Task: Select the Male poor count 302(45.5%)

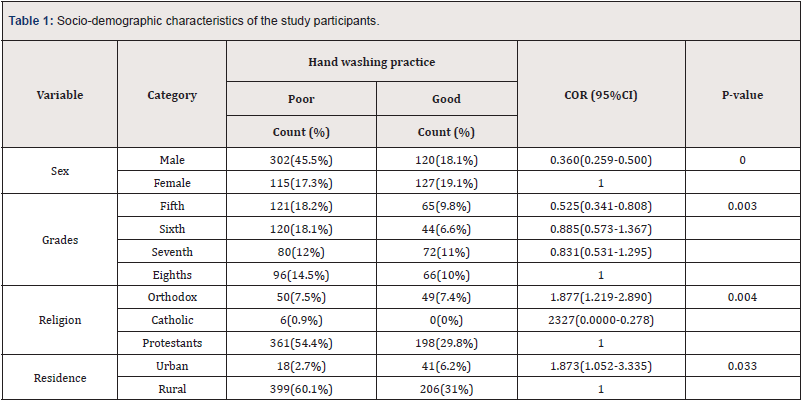Action: [301, 160]
